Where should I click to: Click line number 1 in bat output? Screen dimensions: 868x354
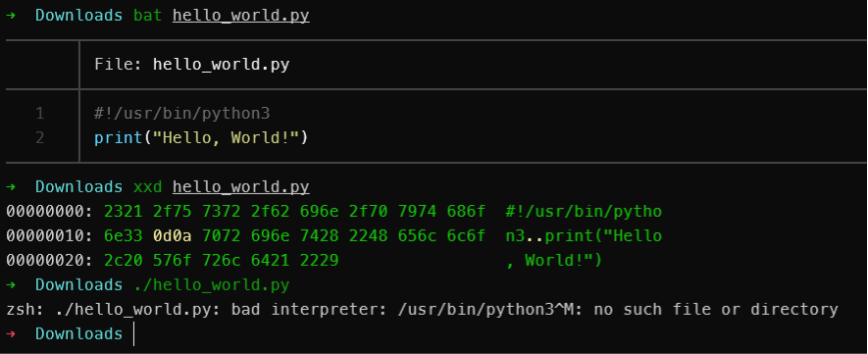click(x=40, y=114)
